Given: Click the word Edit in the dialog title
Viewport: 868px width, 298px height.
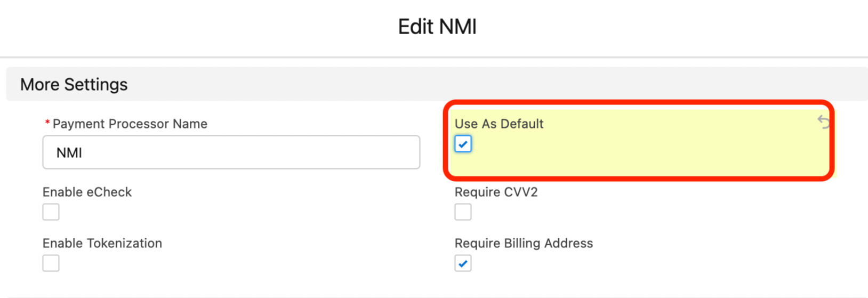Looking at the screenshot, I should pyautogui.click(x=415, y=27).
